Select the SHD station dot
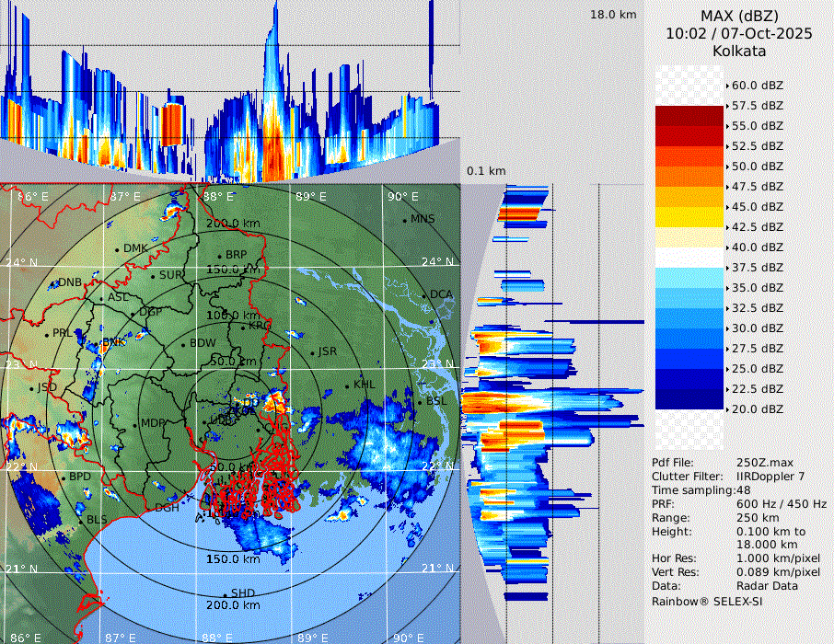Viewport: 834px width, 644px height. 225,594
